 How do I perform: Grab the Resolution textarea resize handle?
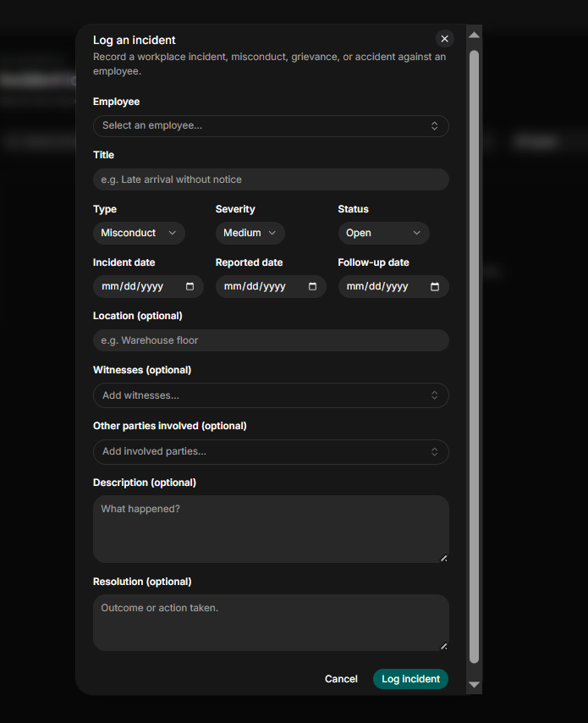pos(444,646)
